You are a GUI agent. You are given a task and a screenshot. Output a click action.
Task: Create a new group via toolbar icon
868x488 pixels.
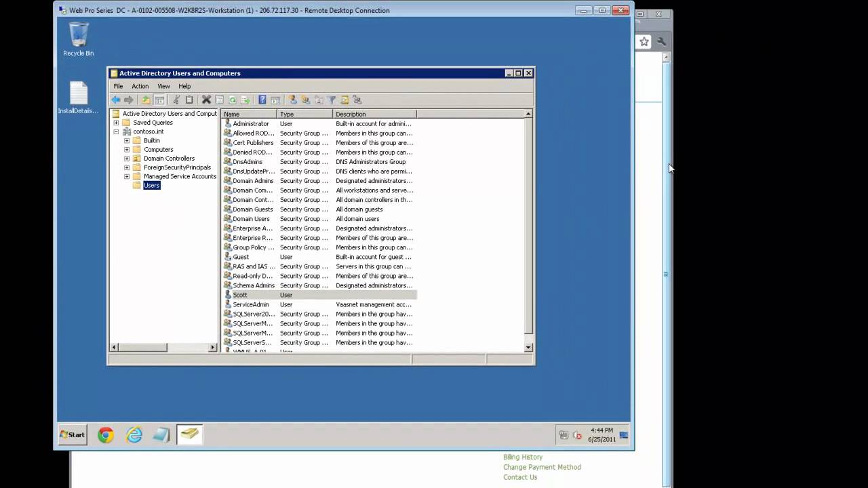pyautogui.click(x=306, y=100)
